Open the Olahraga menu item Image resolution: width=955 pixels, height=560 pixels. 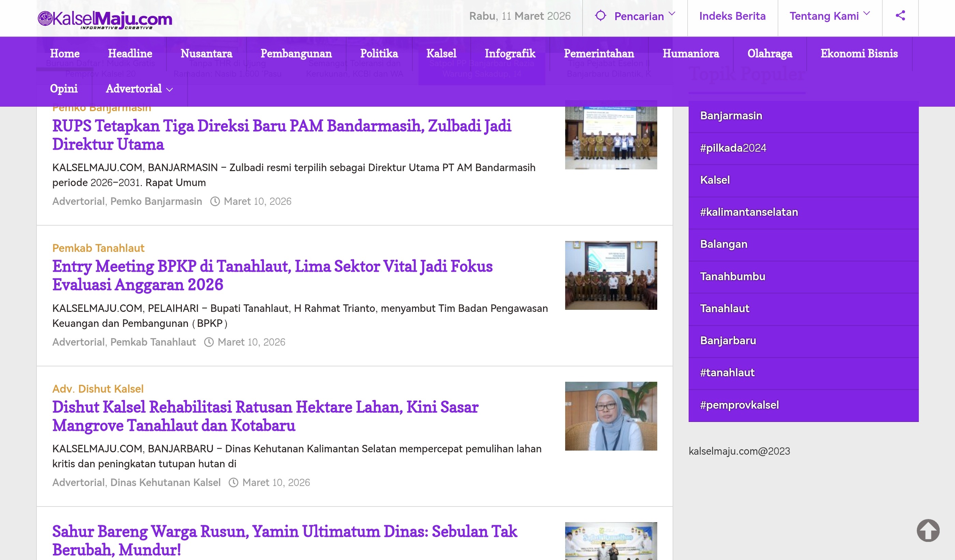coord(770,54)
